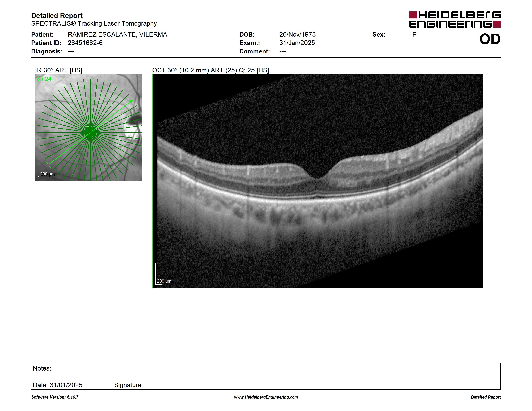Click the OCT scan caption with 'Q: 25'
The height and width of the screenshot is (411, 532).
coord(210,70)
